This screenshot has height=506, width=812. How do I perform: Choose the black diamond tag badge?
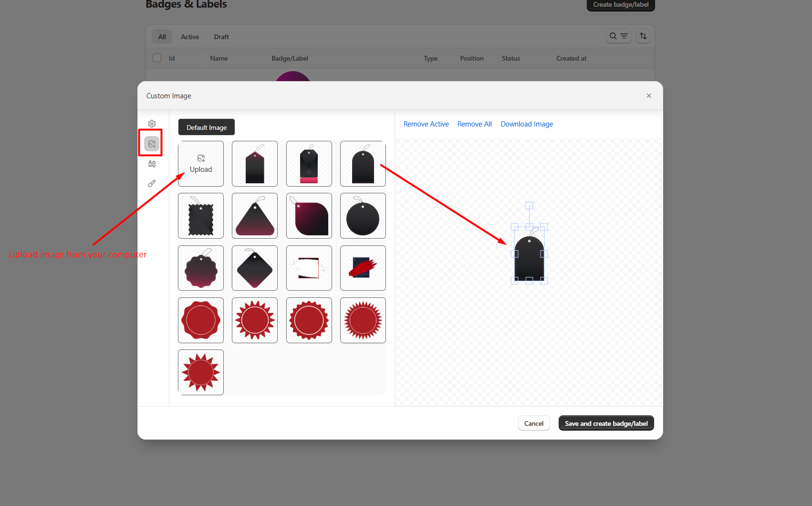click(255, 268)
